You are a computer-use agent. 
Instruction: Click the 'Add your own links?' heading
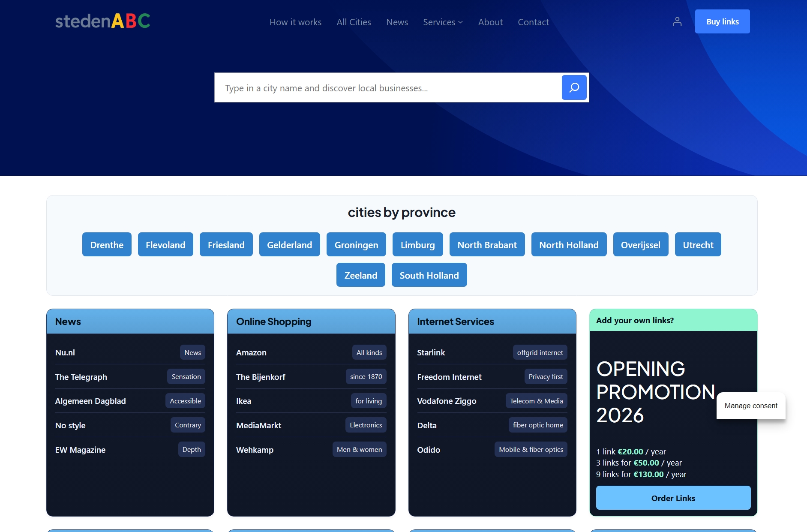(635, 320)
